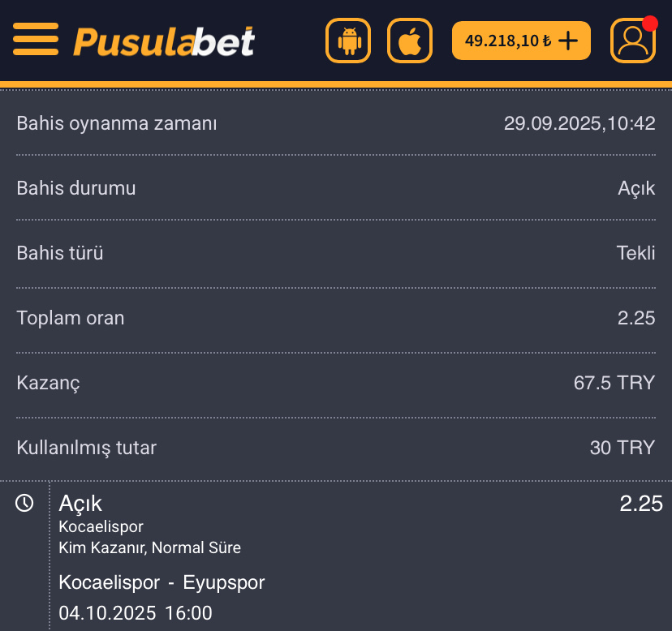Click the Toplam oran 2.25 value

635,318
